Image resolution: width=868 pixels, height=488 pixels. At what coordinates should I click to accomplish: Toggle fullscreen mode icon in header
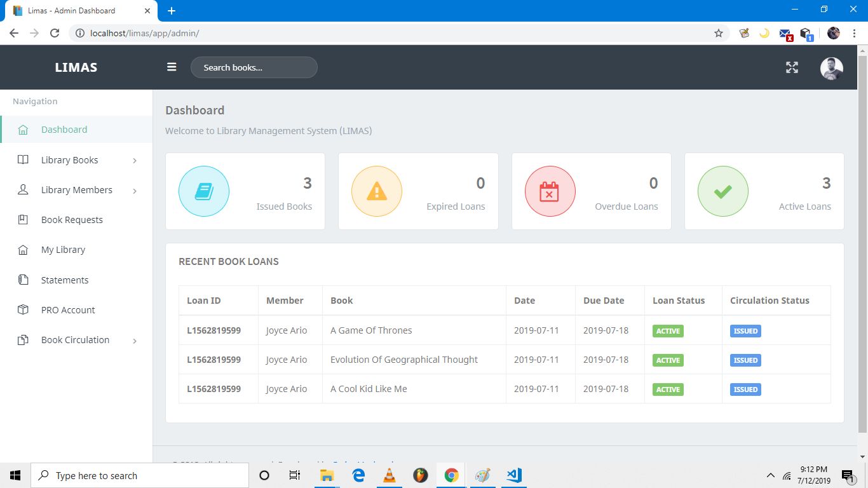(x=792, y=67)
